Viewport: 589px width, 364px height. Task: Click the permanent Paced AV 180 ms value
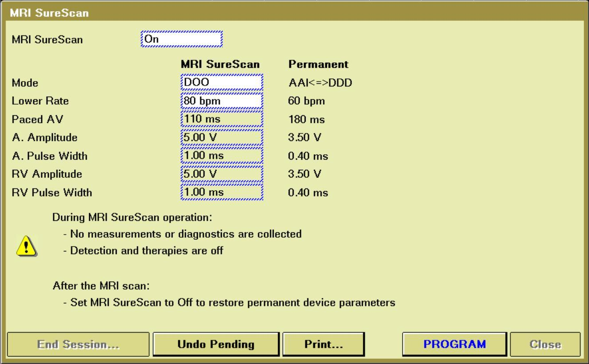[x=306, y=120]
